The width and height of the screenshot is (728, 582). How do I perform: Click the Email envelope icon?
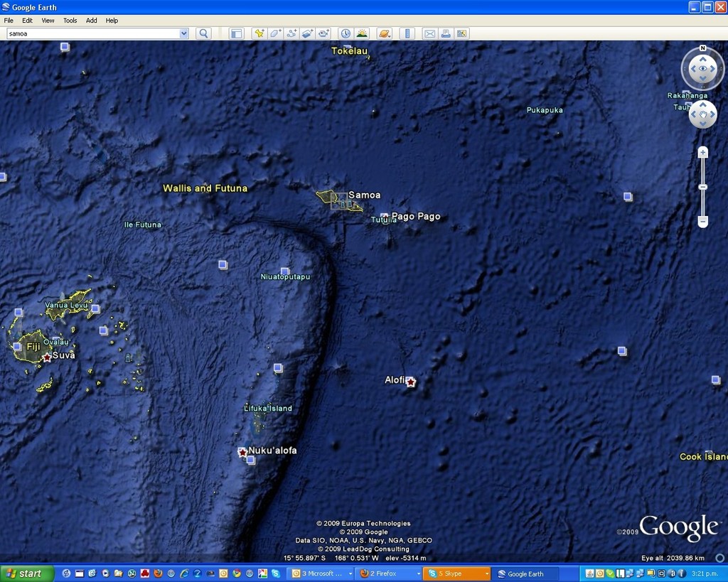point(430,33)
